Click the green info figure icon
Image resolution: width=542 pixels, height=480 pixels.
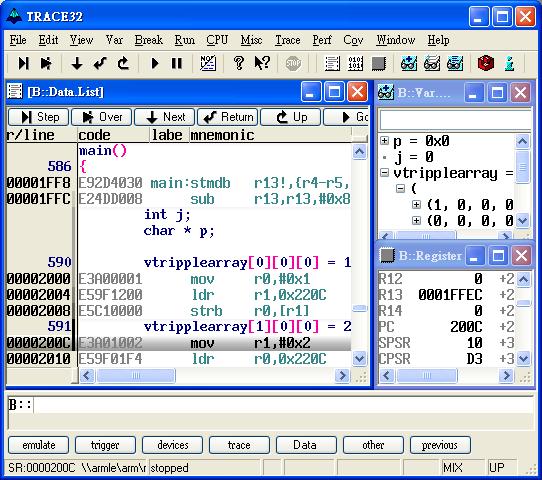[509, 64]
